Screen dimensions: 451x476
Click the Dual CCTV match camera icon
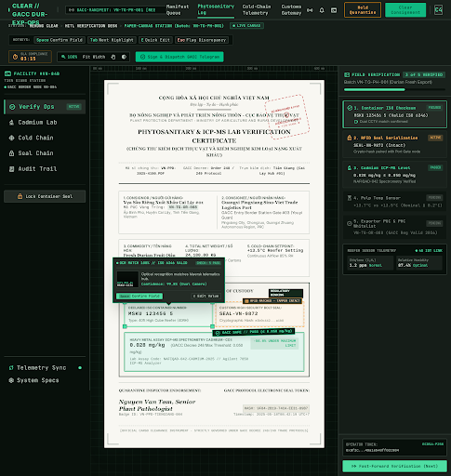[x=356, y=122]
